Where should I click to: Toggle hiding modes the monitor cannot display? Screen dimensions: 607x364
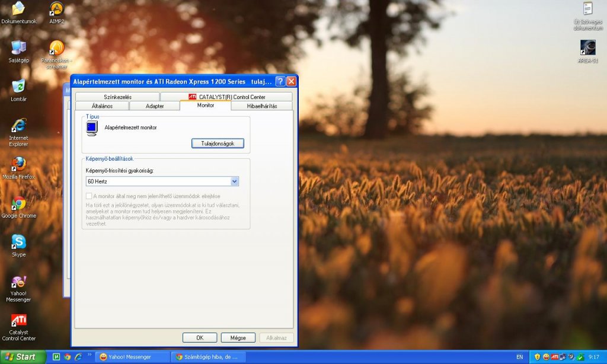pos(89,196)
